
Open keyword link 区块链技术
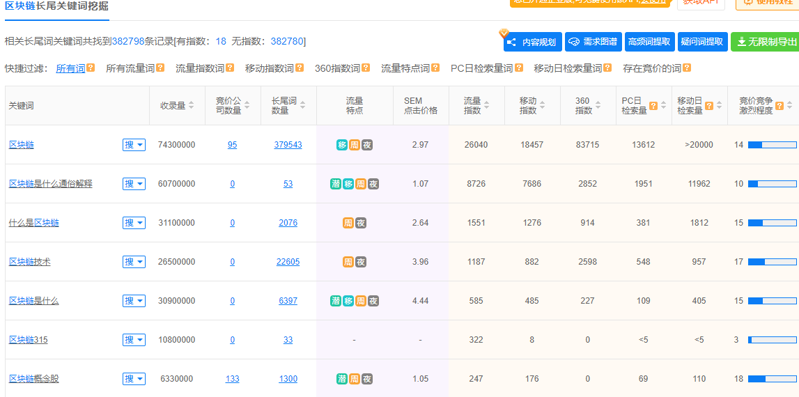click(x=30, y=262)
